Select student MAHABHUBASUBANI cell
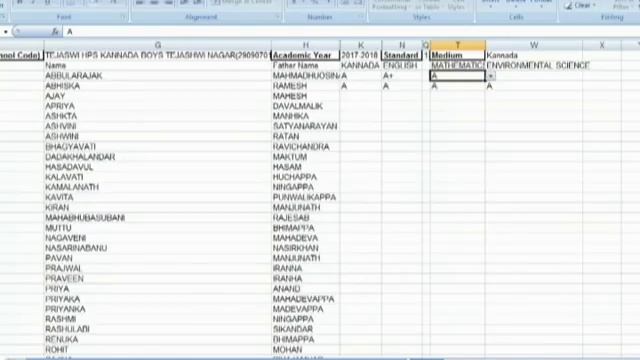The height and width of the screenshot is (360, 640). tap(158, 218)
